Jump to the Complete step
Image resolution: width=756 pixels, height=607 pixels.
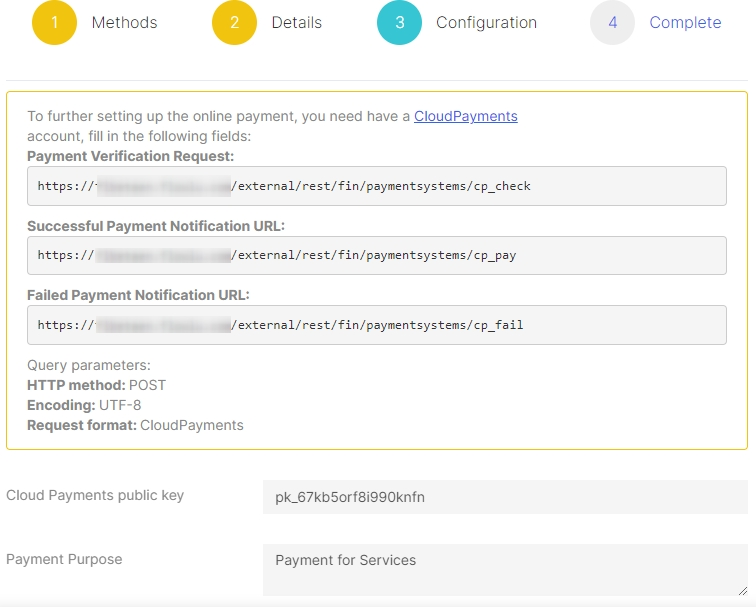pyautogui.click(x=685, y=23)
